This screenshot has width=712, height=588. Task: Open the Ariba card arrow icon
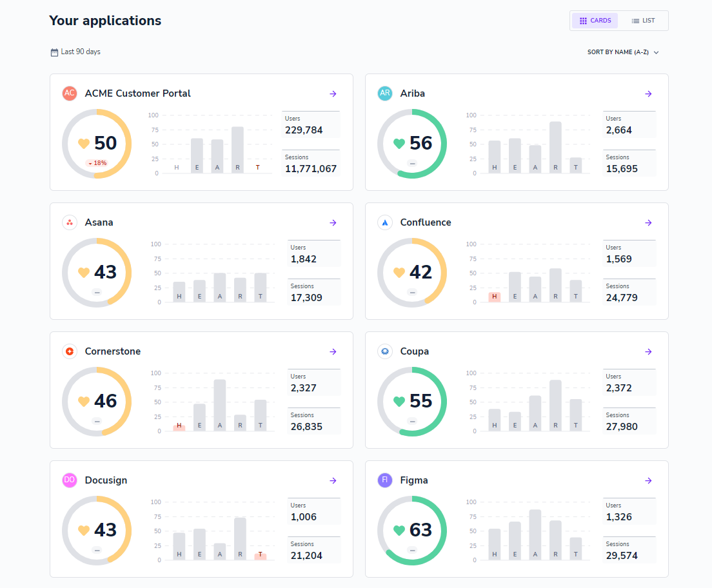648,93
